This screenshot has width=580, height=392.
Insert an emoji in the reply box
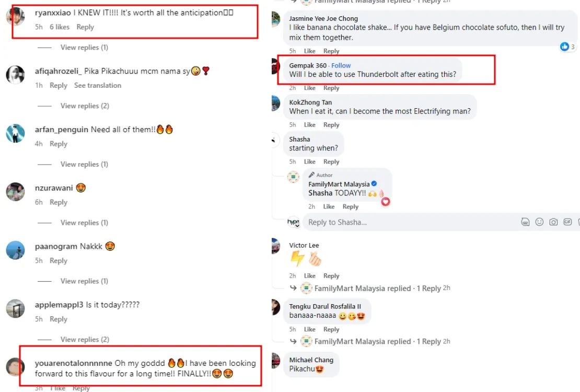539,222
